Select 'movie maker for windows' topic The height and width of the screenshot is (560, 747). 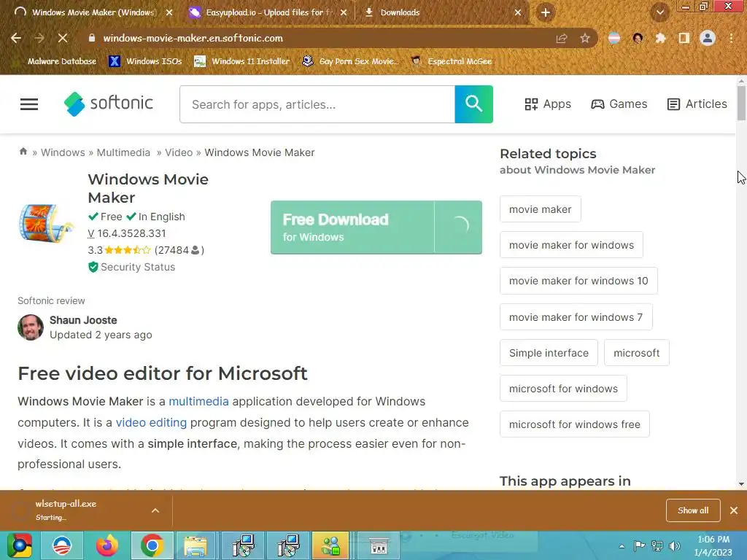571,245
